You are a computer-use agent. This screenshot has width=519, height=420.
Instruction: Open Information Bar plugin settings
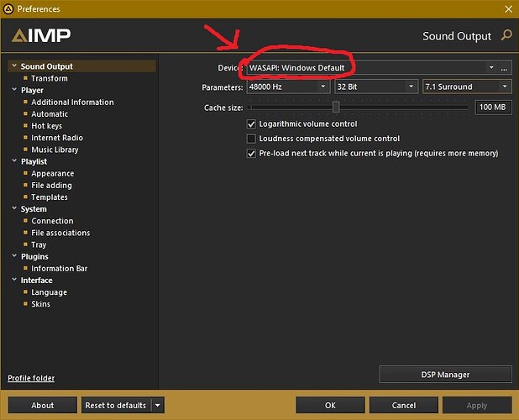(x=60, y=269)
